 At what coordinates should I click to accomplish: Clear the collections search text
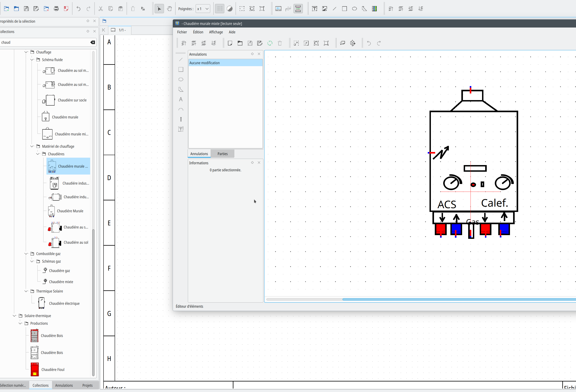[93, 42]
